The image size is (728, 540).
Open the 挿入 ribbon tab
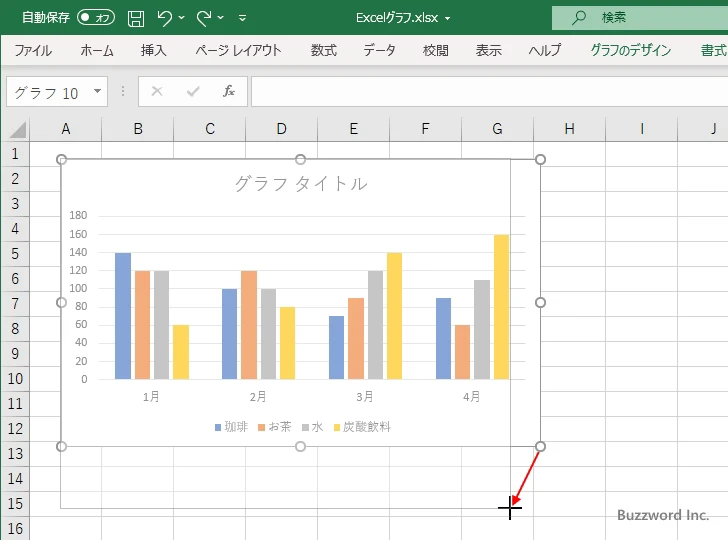(154, 50)
